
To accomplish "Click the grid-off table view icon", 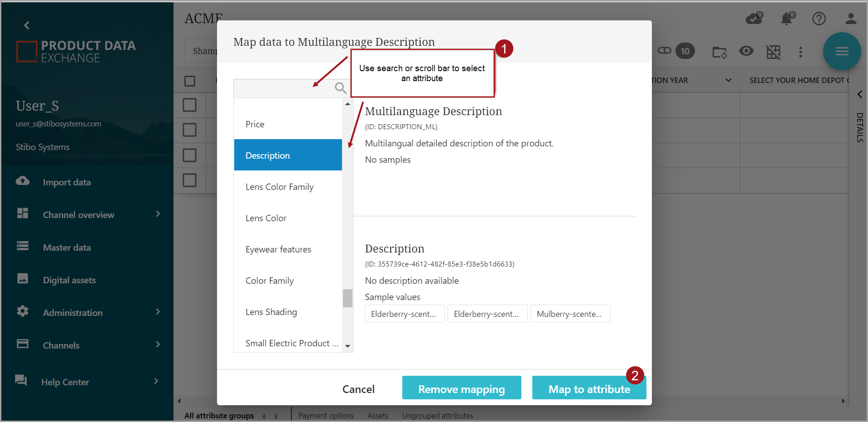I will click(x=773, y=52).
